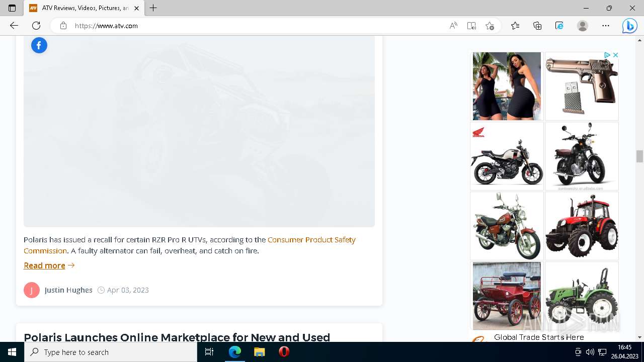Click Global Trade Starts Here ad text
Screen dimensions: 644x362
click(x=539, y=337)
